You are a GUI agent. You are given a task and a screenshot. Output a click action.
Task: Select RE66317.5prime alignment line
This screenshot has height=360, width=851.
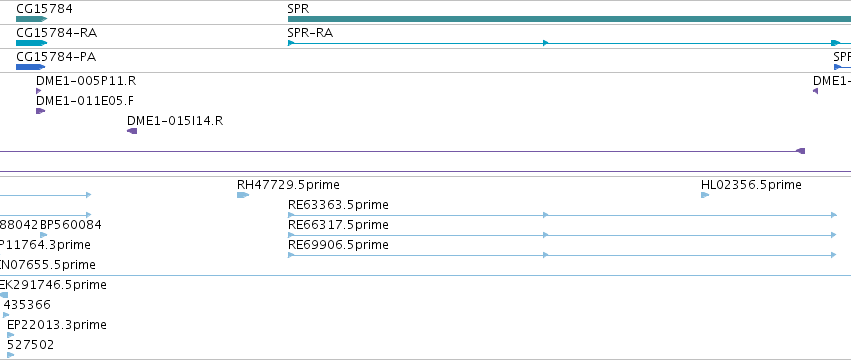tap(562, 235)
